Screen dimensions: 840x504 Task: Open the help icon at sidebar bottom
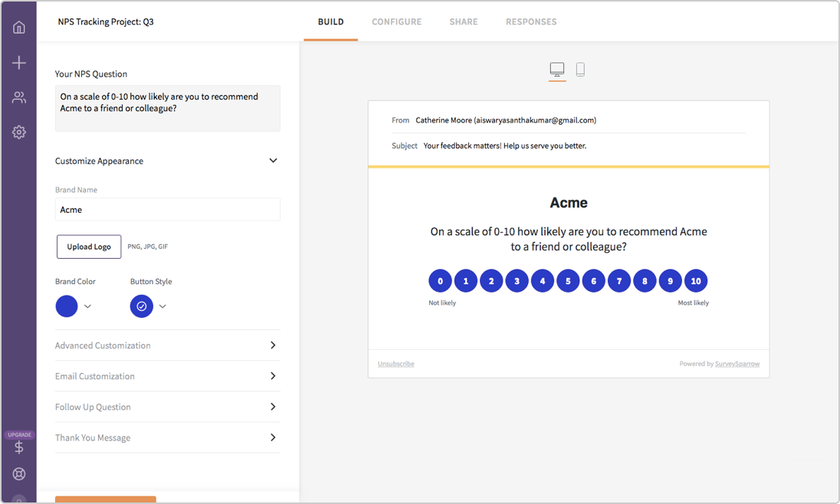[18, 473]
